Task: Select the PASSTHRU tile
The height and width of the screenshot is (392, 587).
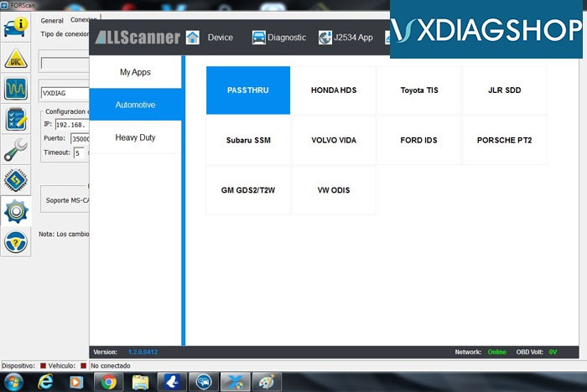Action: [248, 90]
